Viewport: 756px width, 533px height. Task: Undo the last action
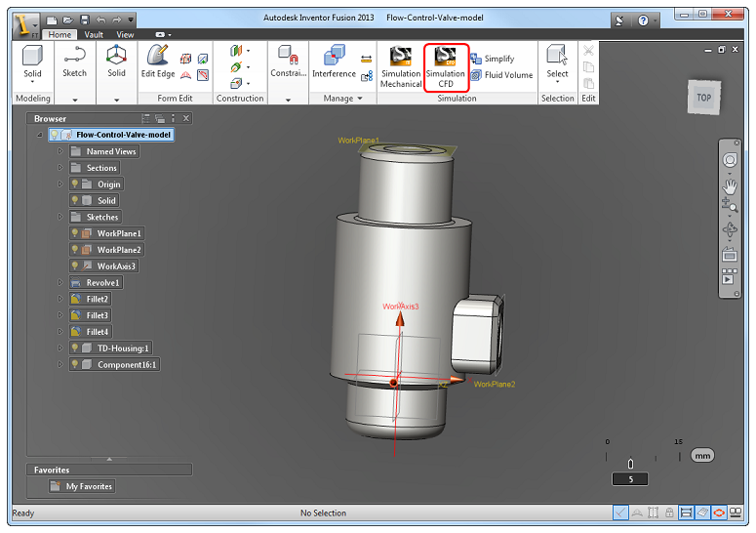click(x=100, y=20)
